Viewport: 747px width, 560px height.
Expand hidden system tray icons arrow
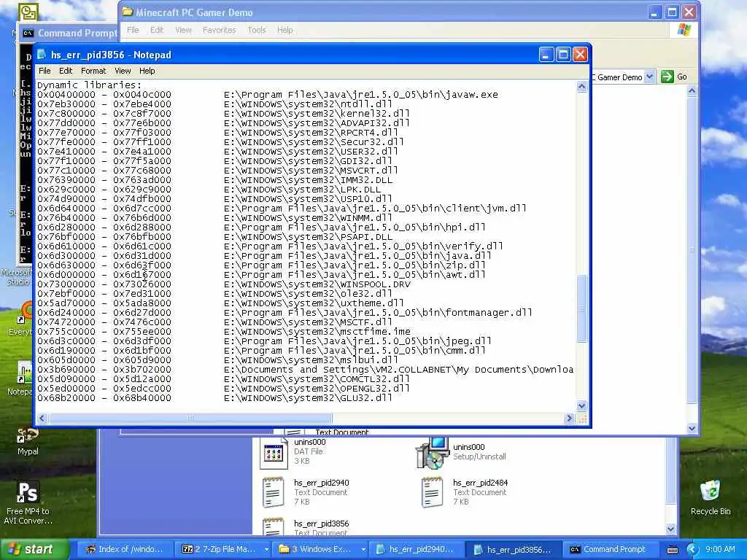point(692,550)
